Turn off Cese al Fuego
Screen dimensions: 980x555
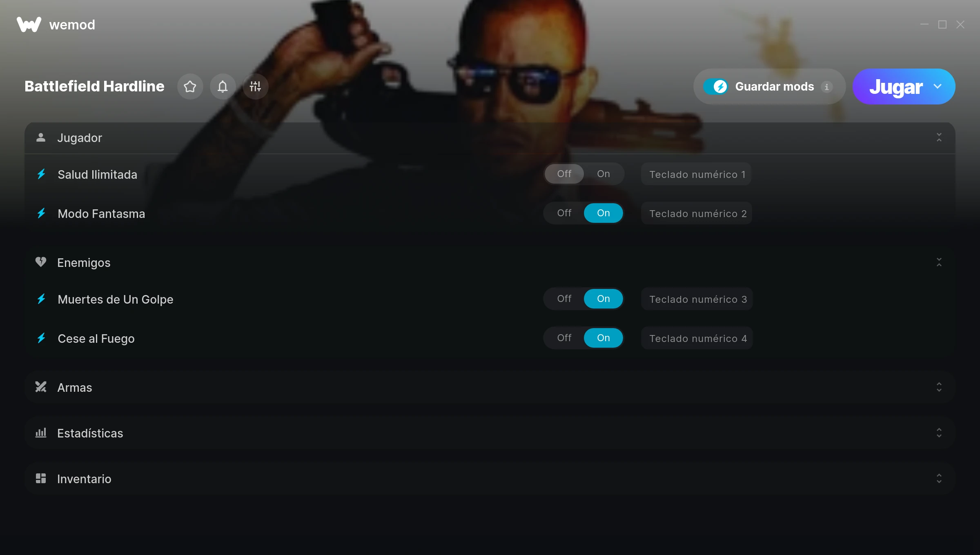[x=564, y=338]
